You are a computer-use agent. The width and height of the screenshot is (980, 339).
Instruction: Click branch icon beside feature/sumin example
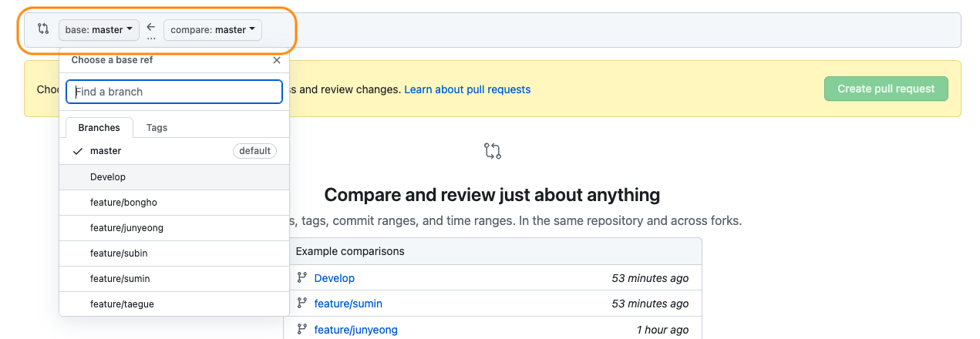click(x=301, y=304)
